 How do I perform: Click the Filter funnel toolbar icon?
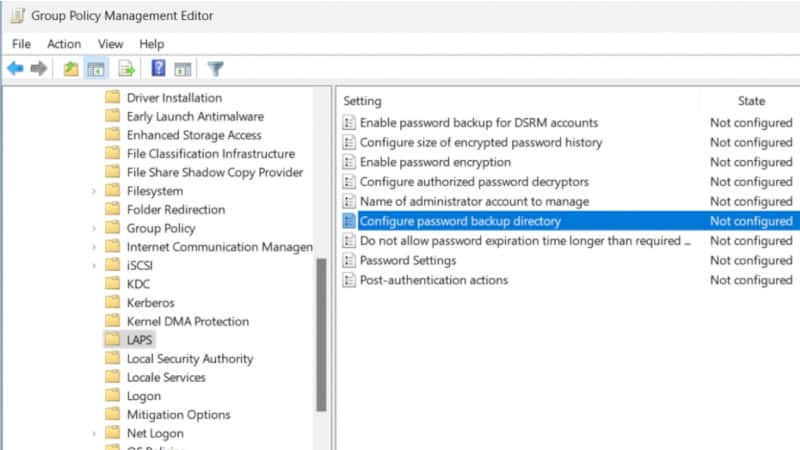tap(215, 68)
